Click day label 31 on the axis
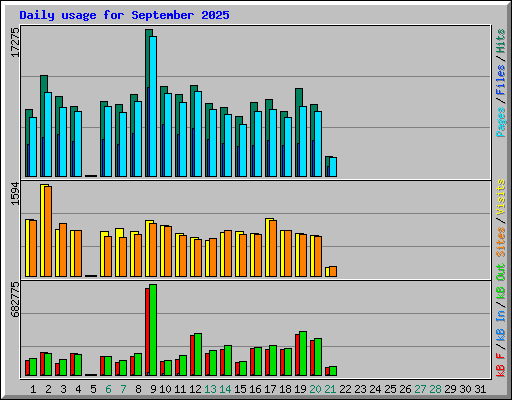This screenshot has height=400, width=512. [x=480, y=389]
